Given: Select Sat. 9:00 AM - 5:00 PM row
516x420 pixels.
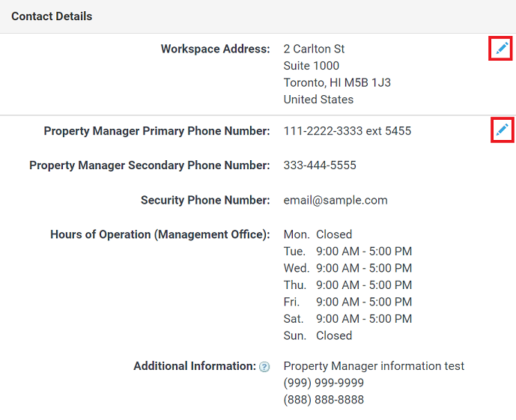Looking at the screenshot, I should [x=347, y=319].
